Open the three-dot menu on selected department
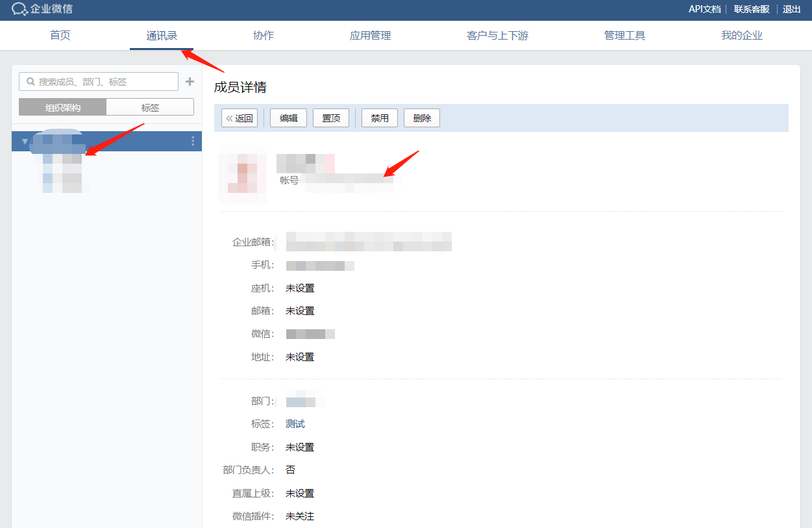 tap(193, 142)
